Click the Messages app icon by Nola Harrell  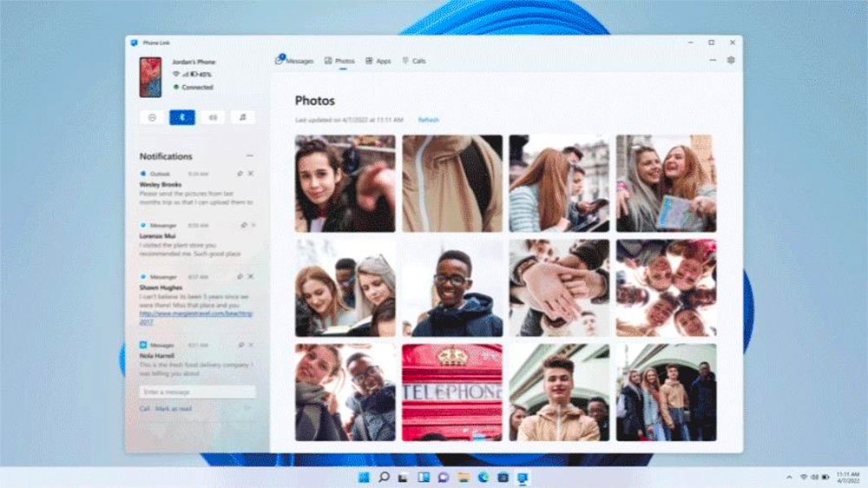point(143,345)
